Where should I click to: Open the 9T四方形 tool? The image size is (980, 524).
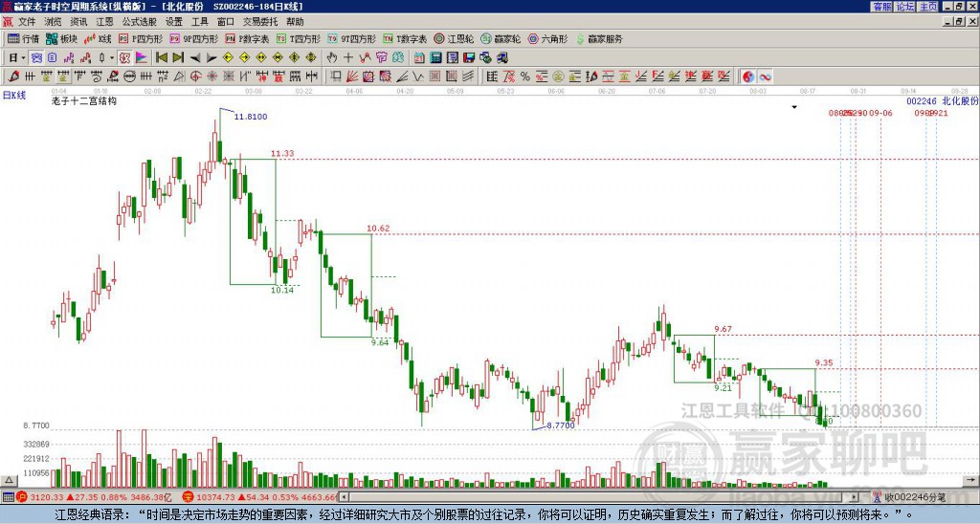pyautogui.click(x=351, y=38)
